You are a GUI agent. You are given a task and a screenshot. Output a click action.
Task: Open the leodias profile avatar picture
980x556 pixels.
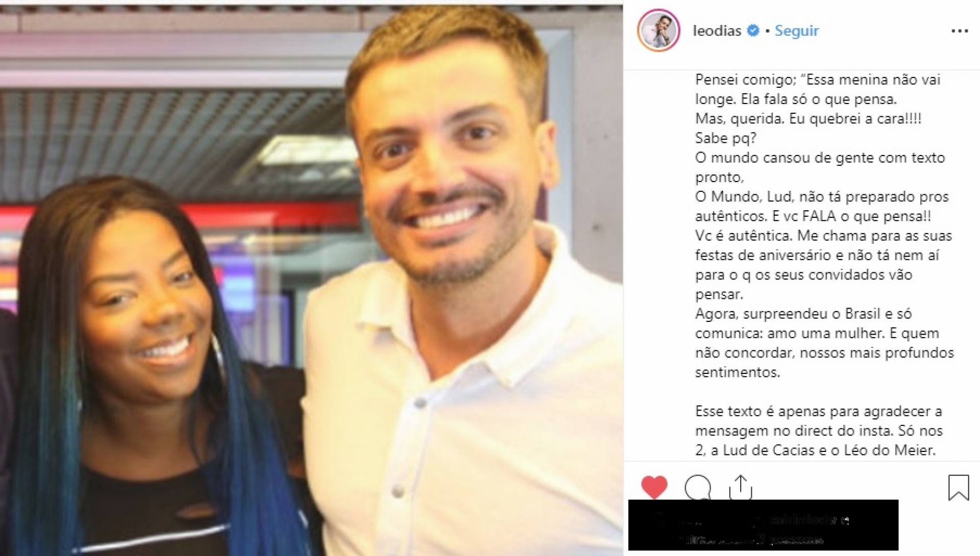[x=658, y=31]
